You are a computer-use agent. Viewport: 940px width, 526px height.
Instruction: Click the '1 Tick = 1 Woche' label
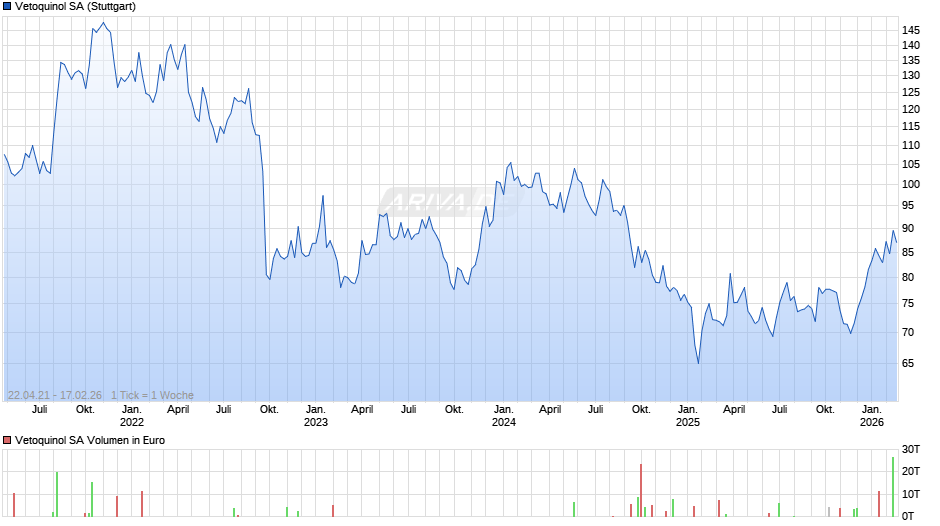pyautogui.click(x=152, y=395)
